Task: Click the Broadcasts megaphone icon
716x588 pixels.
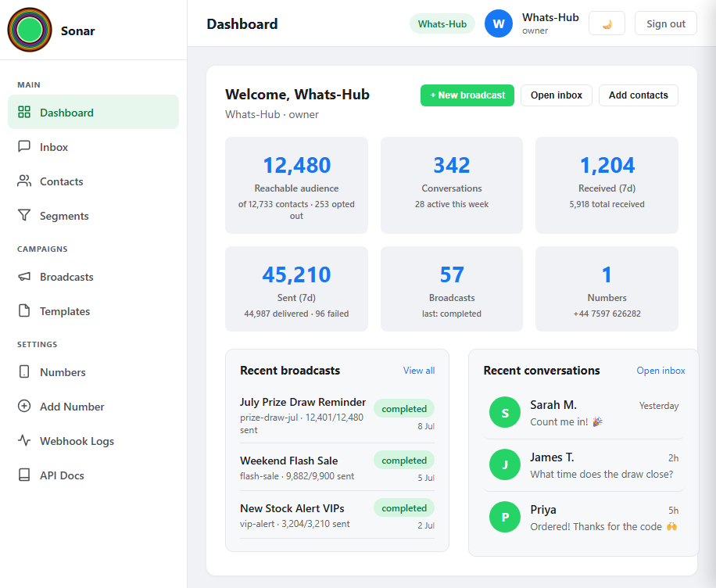Action: click(x=24, y=277)
